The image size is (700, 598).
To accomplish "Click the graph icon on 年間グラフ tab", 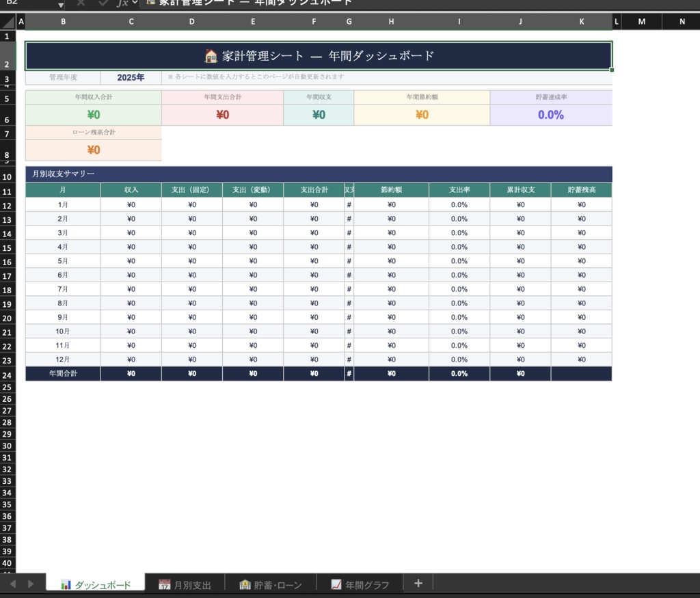I will [x=336, y=584].
